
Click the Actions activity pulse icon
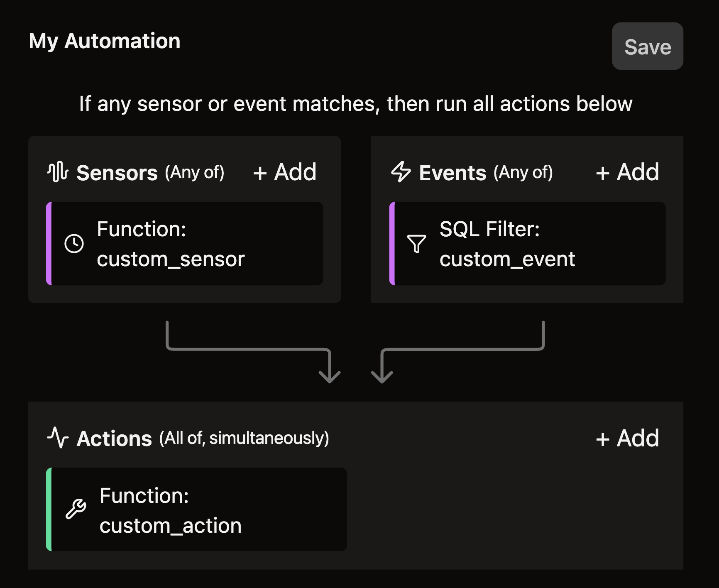[x=58, y=438]
